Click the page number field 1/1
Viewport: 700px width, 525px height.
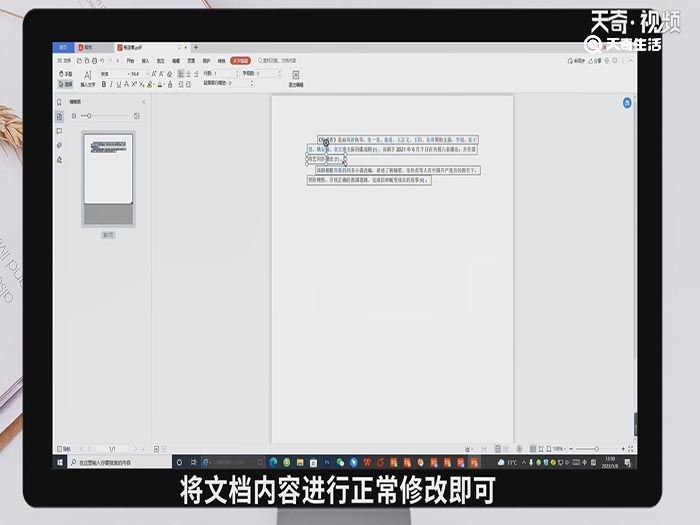(112, 449)
